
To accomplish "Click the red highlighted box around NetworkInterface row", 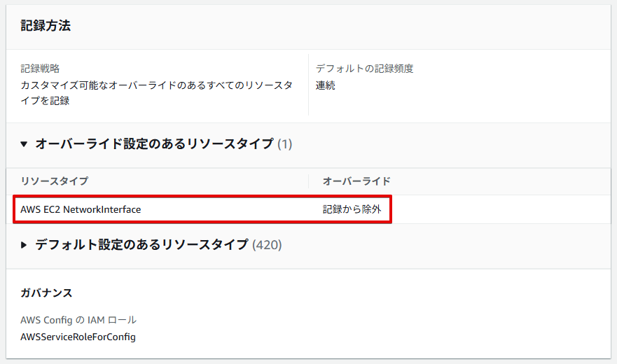I will coord(202,209).
